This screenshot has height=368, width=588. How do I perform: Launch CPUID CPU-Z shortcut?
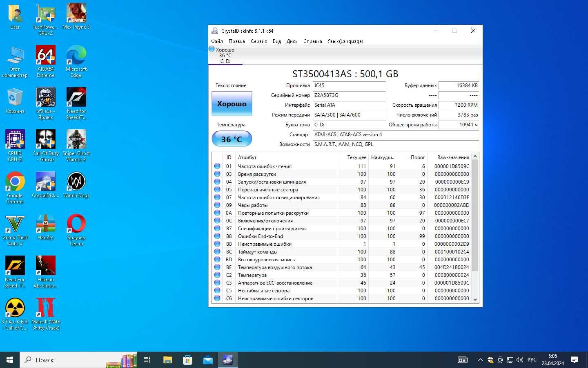click(x=15, y=146)
